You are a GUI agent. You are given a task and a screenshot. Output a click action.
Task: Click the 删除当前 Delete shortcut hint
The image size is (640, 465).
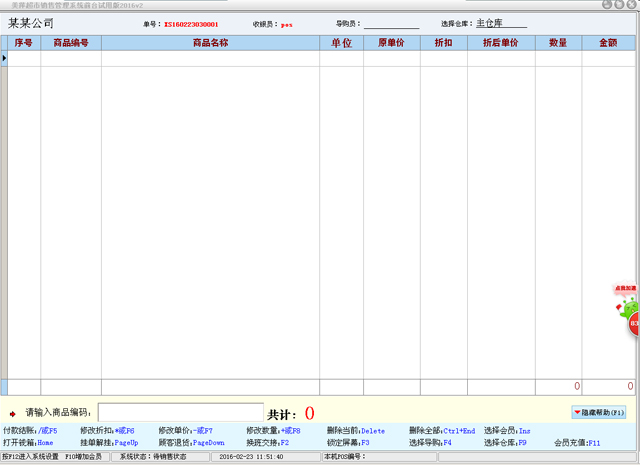[x=355, y=431]
